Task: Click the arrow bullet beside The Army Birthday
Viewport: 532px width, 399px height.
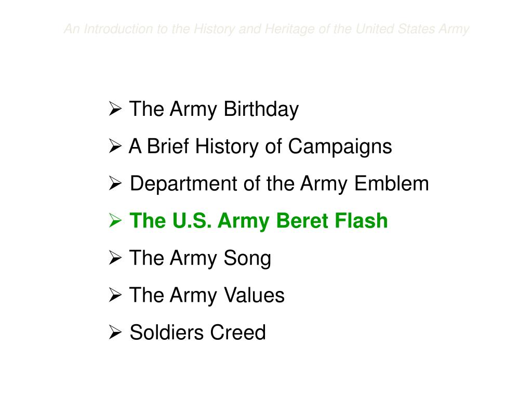Action: (115, 109)
